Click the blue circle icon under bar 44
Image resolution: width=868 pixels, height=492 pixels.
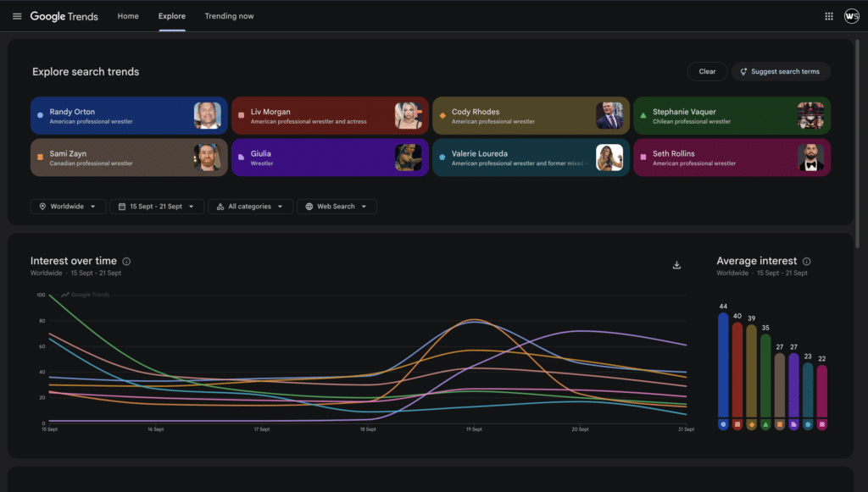coord(723,424)
